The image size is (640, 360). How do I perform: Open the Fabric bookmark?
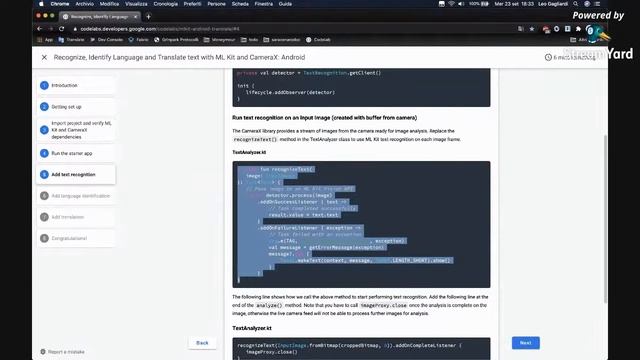coord(138,40)
